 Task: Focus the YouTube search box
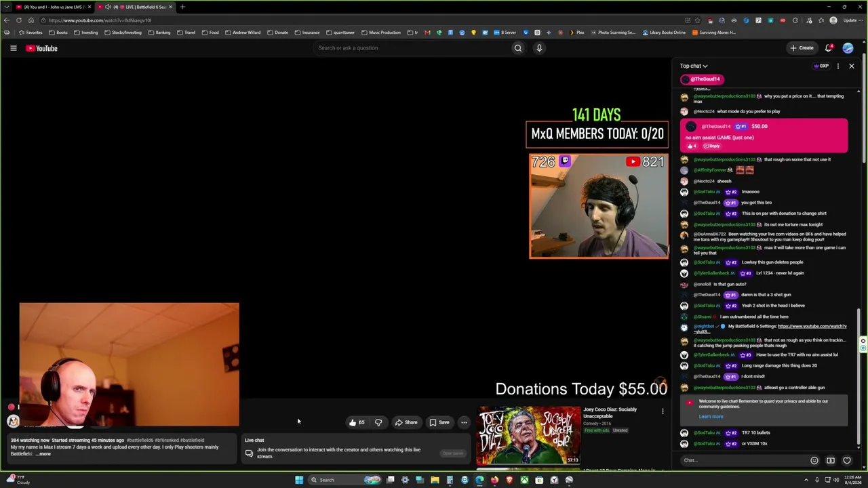pos(412,48)
